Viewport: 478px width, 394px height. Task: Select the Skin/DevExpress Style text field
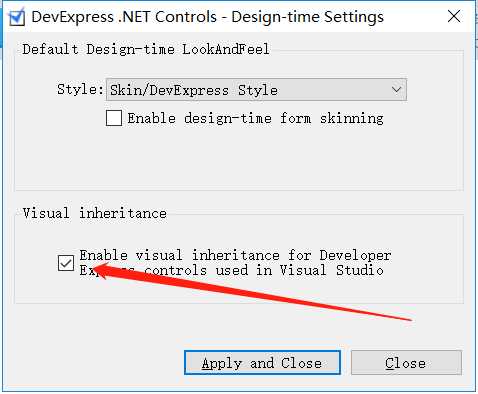click(194, 90)
